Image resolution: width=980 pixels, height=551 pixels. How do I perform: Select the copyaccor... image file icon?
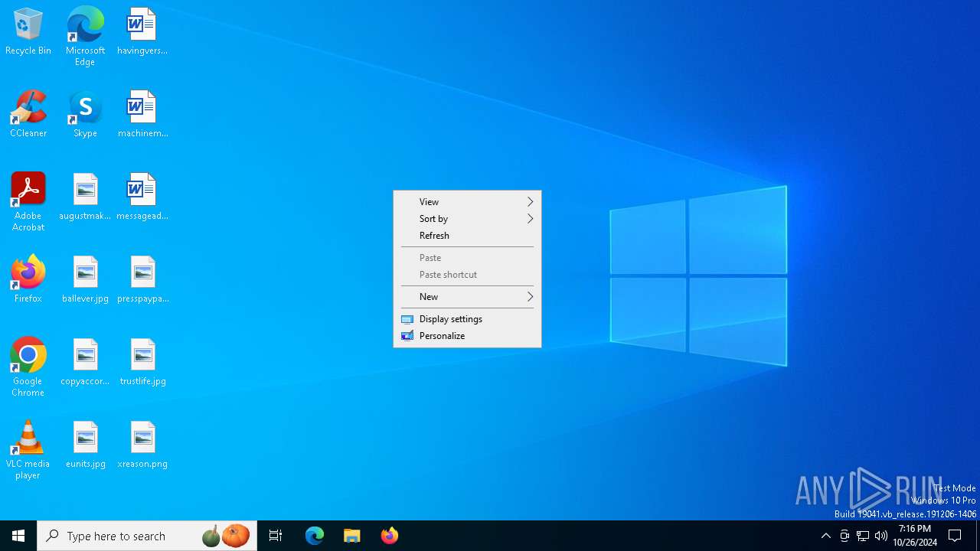(85, 363)
